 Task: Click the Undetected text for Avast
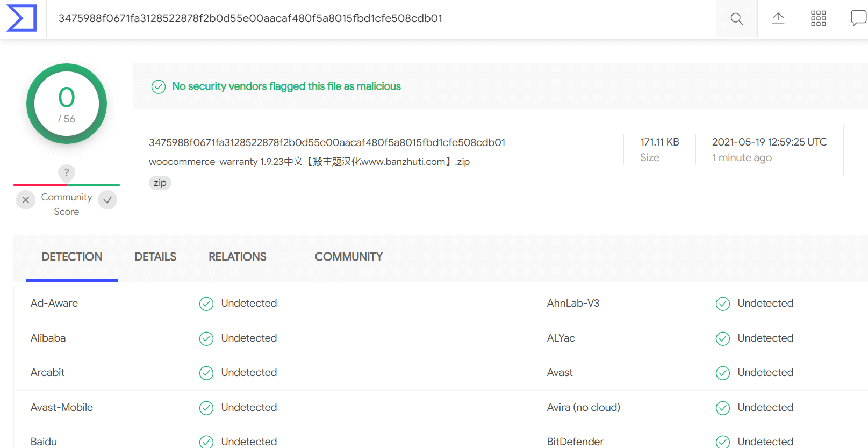(765, 372)
